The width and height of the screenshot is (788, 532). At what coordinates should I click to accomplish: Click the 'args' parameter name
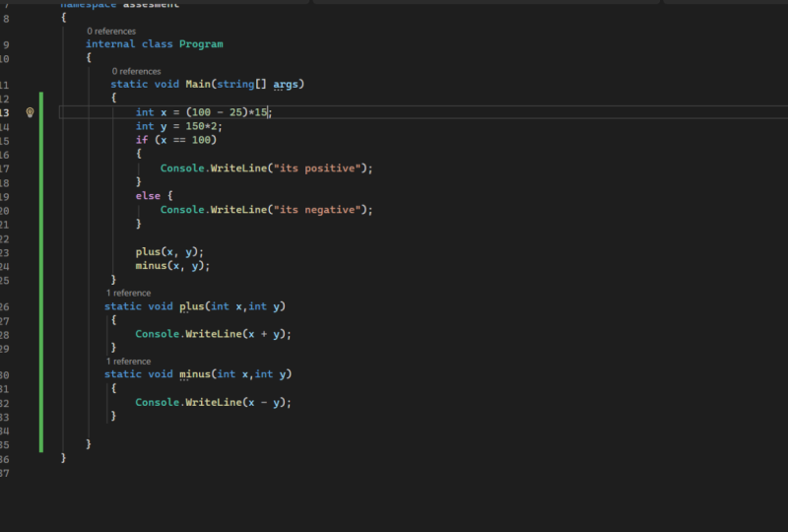(286, 84)
